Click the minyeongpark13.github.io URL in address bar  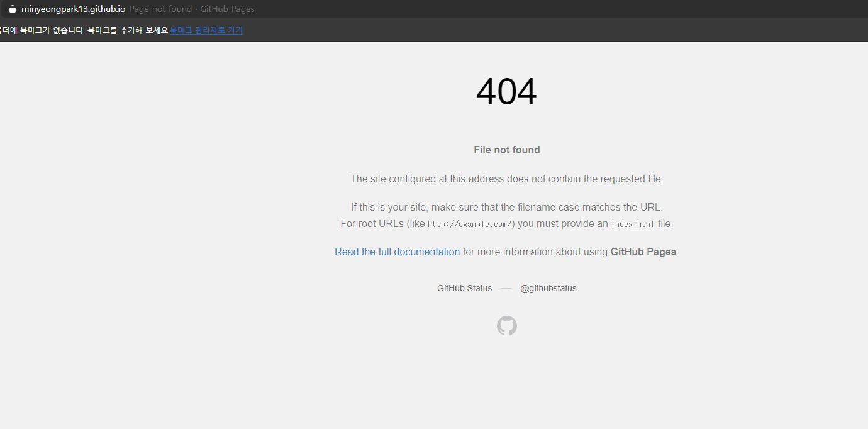(x=73, y=9)
